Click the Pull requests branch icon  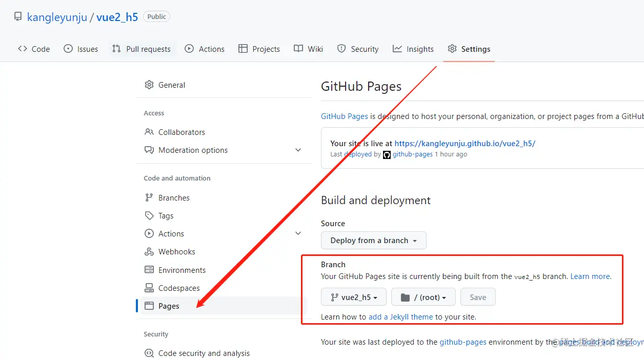116,49
